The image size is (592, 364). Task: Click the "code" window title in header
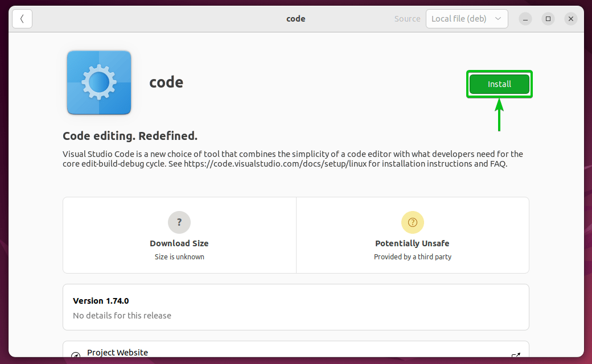click(x=295, y=19)
